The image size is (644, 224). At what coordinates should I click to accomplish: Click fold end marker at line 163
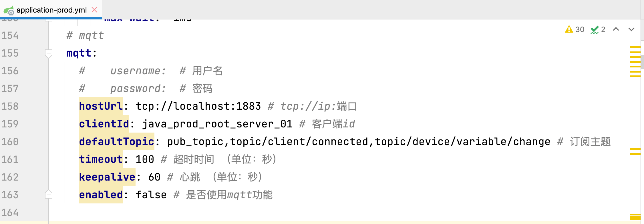(49, 195)
